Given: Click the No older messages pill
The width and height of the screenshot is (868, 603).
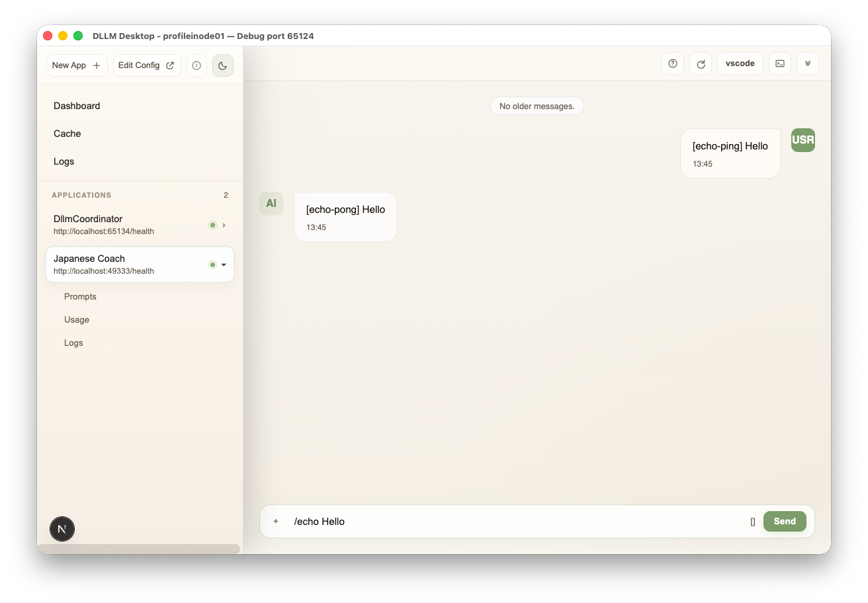Looking at the screenshot, I should [537, 106].
